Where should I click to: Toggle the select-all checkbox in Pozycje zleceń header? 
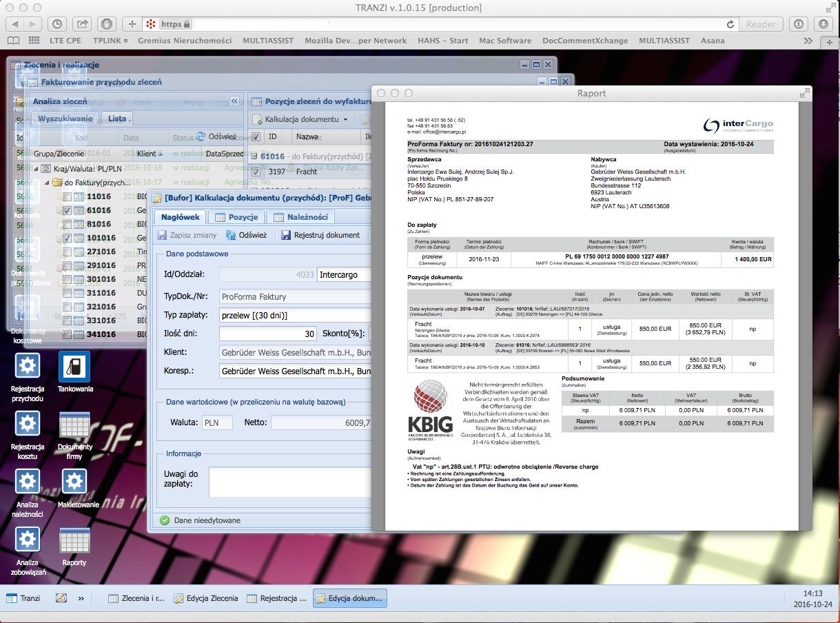pos(256,136)
